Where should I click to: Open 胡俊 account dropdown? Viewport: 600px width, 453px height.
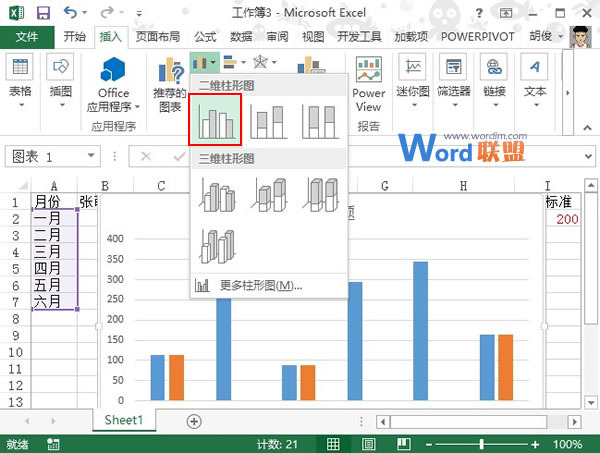(546, 36)
